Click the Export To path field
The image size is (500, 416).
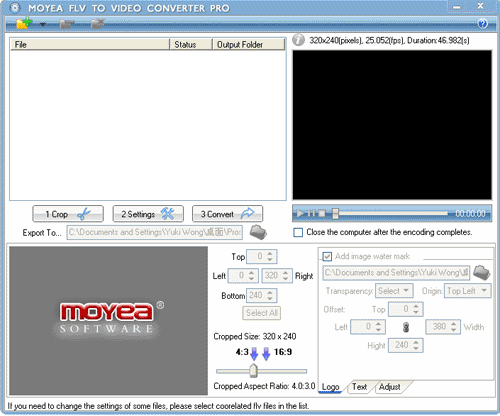pyautogui.click(x=155, y=232)
